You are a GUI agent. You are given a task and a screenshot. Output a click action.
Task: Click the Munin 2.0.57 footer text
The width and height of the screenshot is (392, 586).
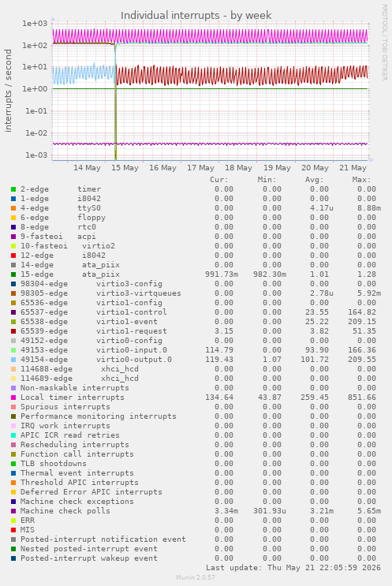coord(196,577)
